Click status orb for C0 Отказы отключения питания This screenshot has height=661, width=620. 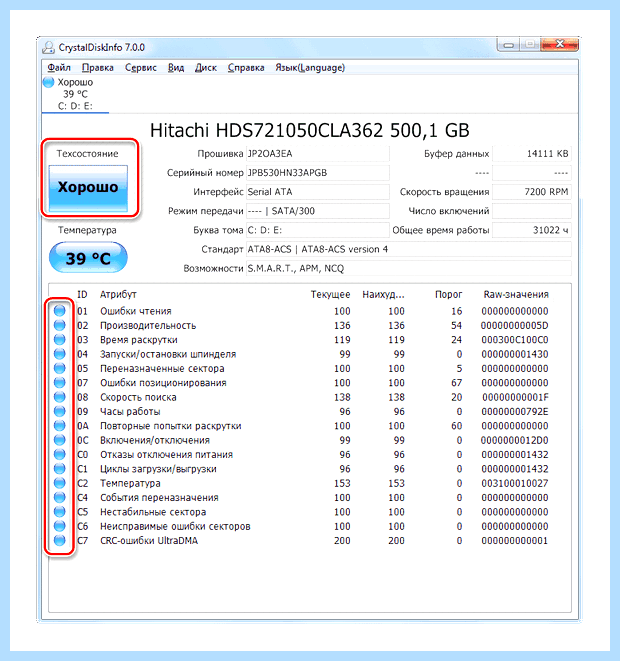tap(59, 454)
